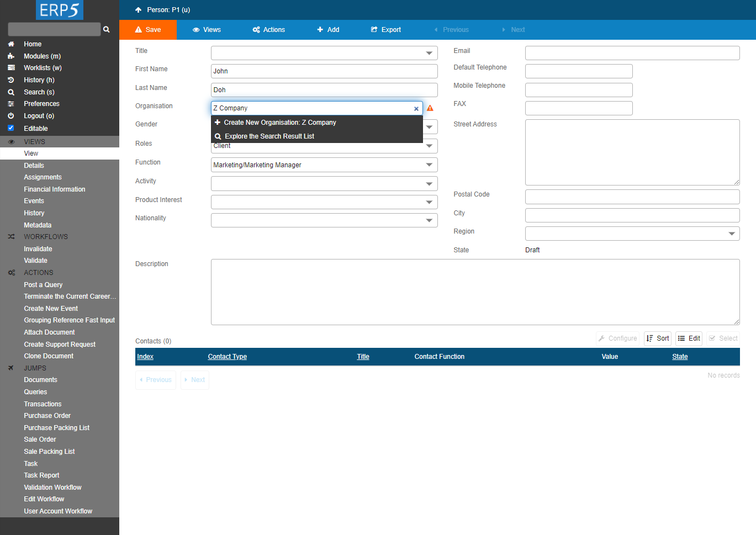Choose Create New Organisation: Z Company

(x=317, y=123)
